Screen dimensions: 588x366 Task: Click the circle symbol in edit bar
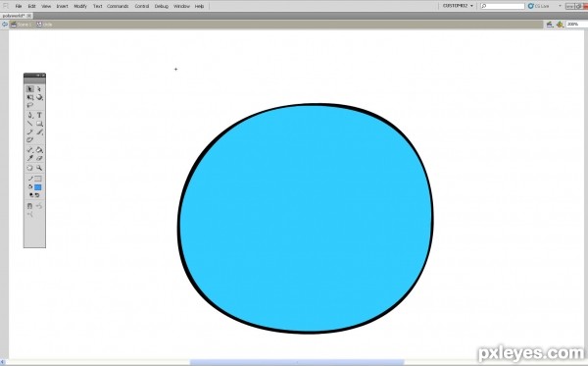coord(44,25)
